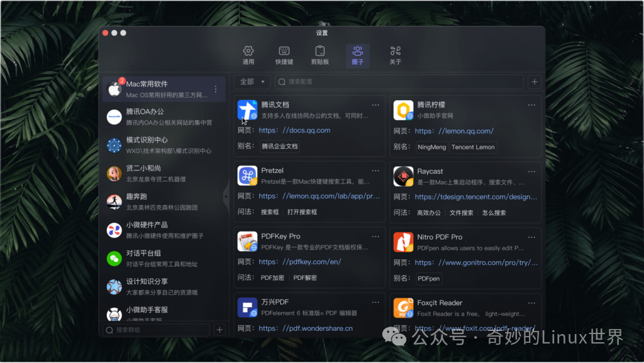Click the 怎么搜索 query tag
Image resolution: width=644 pixels, height=363 pixels.
[494, 213]
